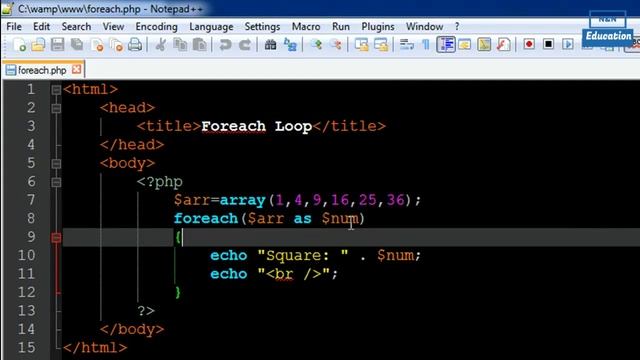Open the ? help menu
The image size is (640, 360).
457,27
